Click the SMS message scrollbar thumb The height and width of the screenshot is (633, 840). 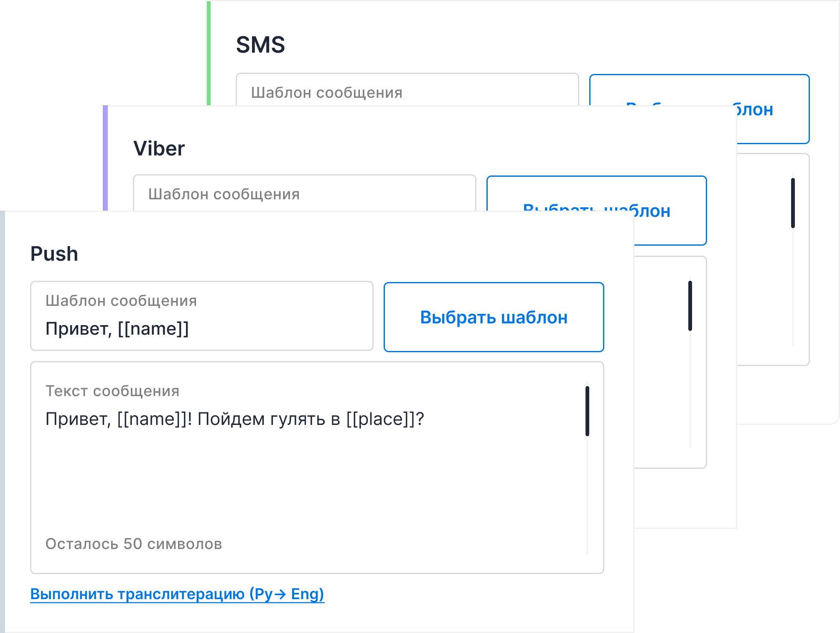click(x=793, y=203)
